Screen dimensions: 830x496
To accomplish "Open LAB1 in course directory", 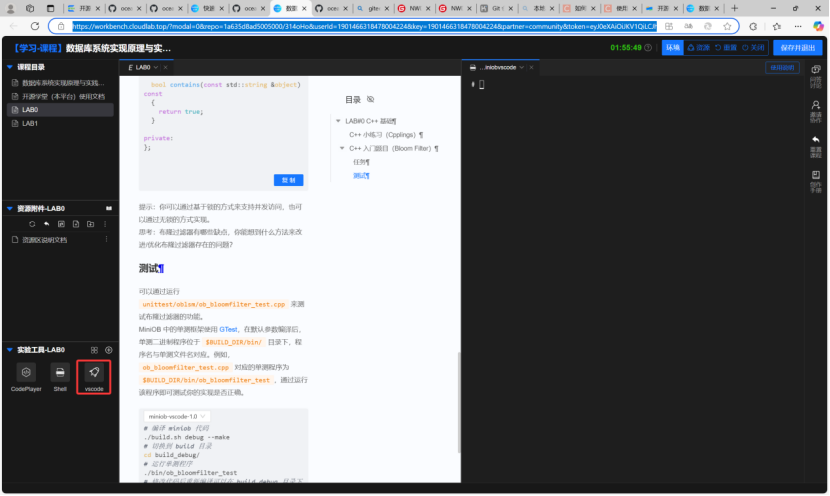I will [60, 123].
